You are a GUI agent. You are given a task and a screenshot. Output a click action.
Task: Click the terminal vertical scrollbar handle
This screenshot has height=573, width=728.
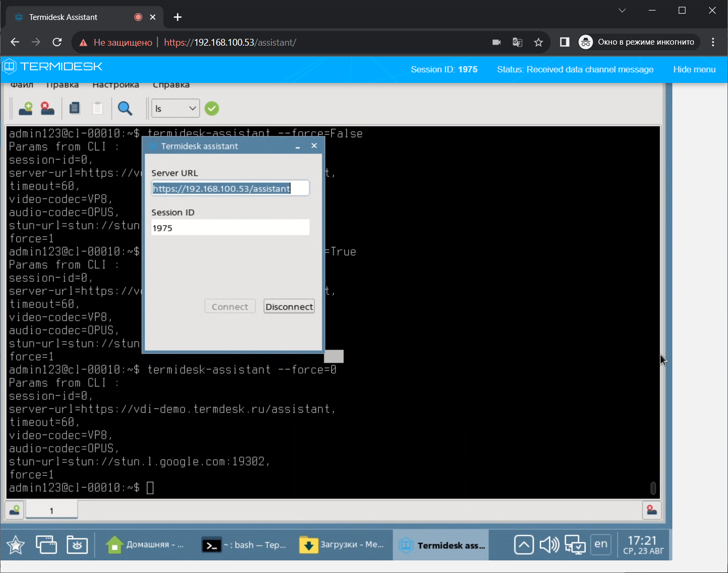(653, 488)
